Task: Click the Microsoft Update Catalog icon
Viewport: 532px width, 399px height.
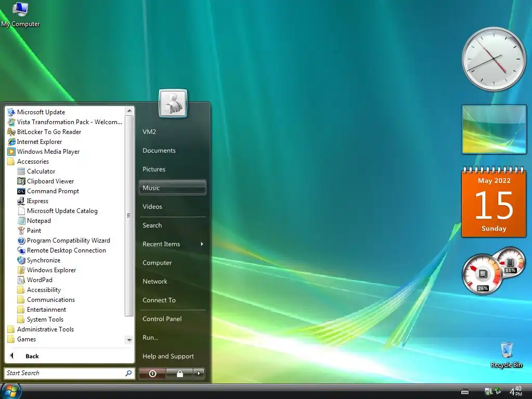Action: click(21, 211)
